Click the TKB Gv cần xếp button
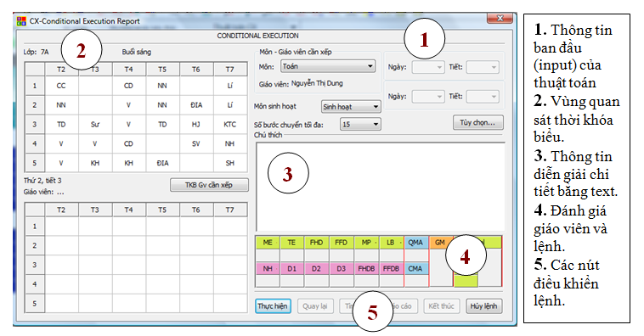 (x=209, y=185)
